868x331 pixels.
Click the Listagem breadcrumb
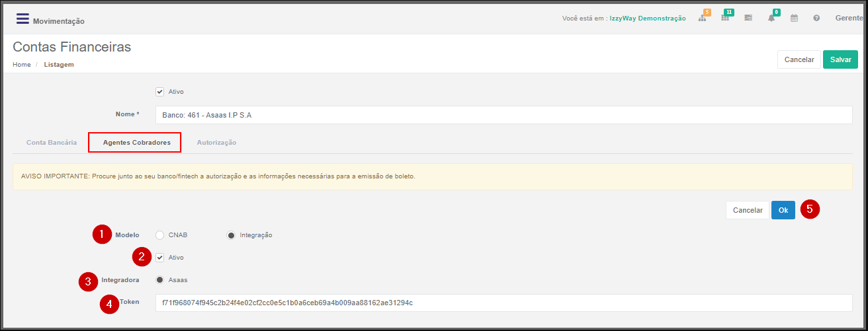point(59,65)
